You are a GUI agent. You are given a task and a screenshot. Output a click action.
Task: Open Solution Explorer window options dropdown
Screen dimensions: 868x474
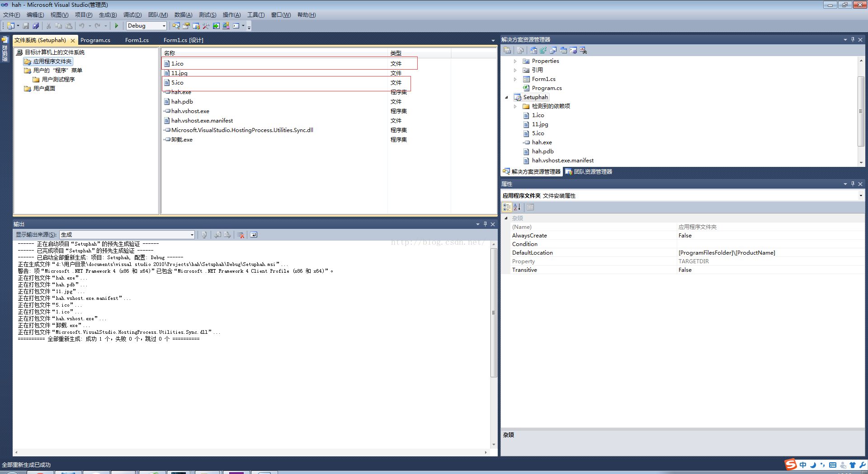[x=845, y=40]
